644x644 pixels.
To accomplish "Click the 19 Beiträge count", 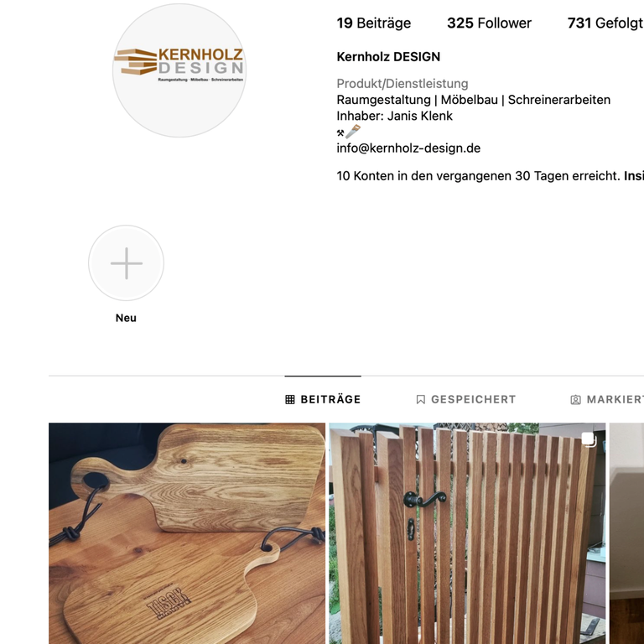I will coord(374,23).
